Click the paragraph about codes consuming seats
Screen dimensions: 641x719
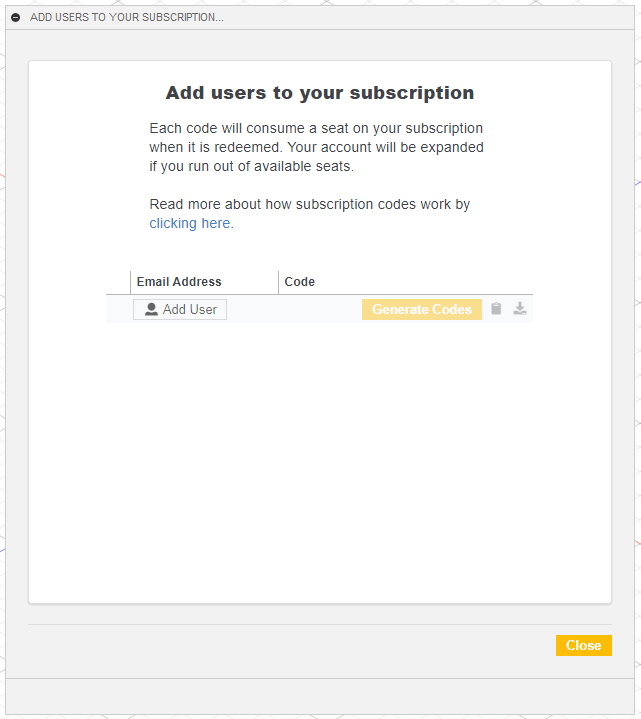tap(316, 147)
